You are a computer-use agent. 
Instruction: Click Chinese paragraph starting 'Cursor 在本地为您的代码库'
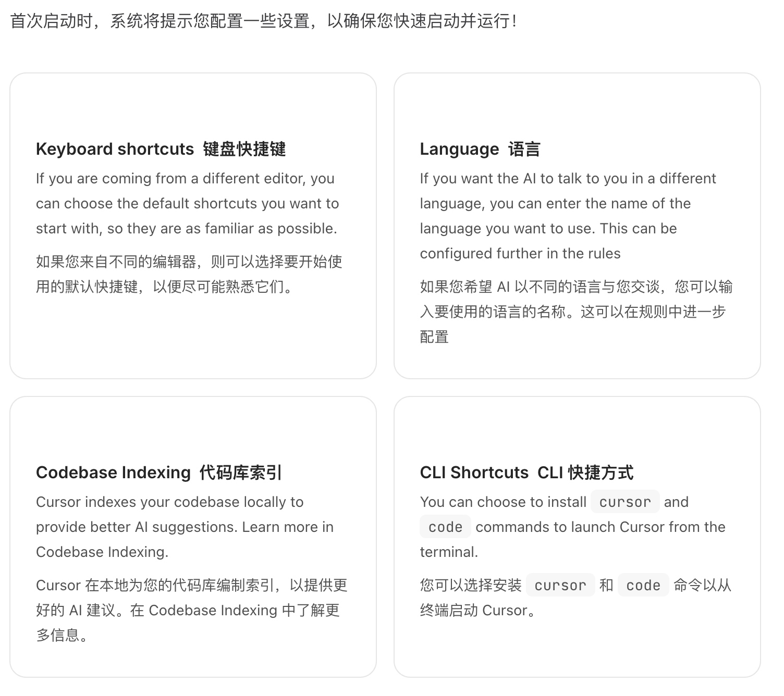point(192,610)
